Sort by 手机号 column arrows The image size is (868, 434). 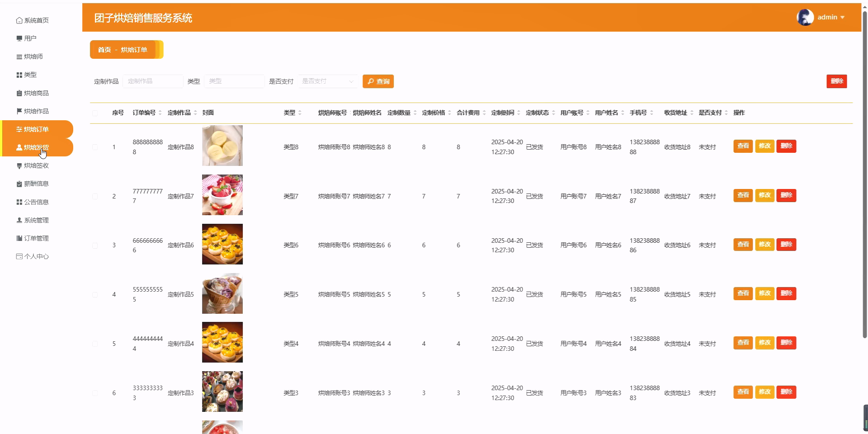pyautogui.click(x=651, y=113)
